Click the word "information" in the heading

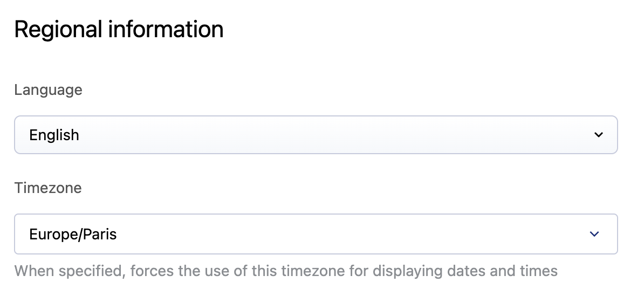[x=166, y=29]
